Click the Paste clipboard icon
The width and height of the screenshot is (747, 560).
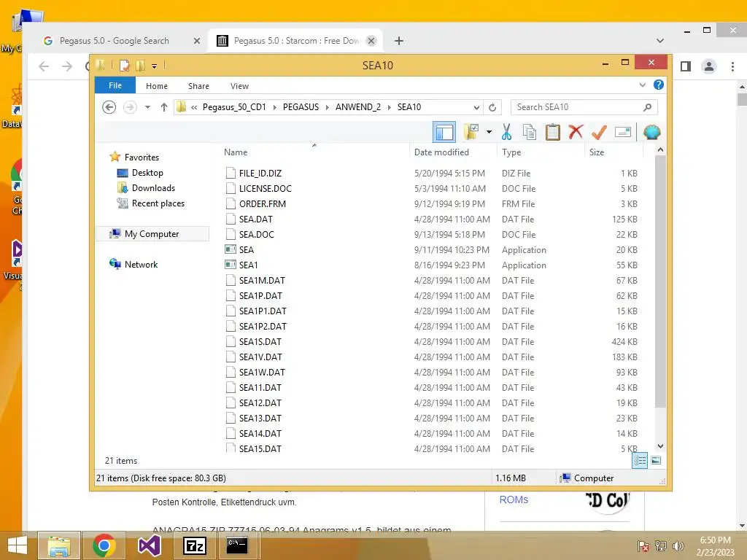click(553, 132)
